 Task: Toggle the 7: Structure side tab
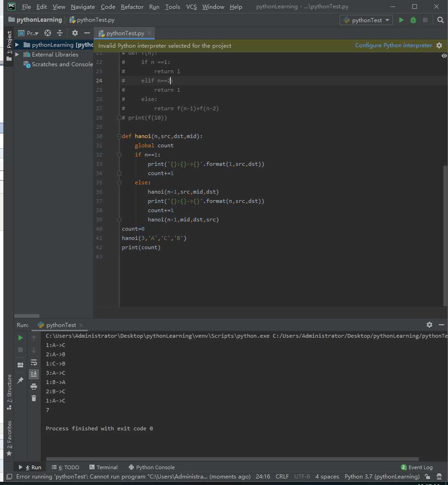[x=9, y=392]
